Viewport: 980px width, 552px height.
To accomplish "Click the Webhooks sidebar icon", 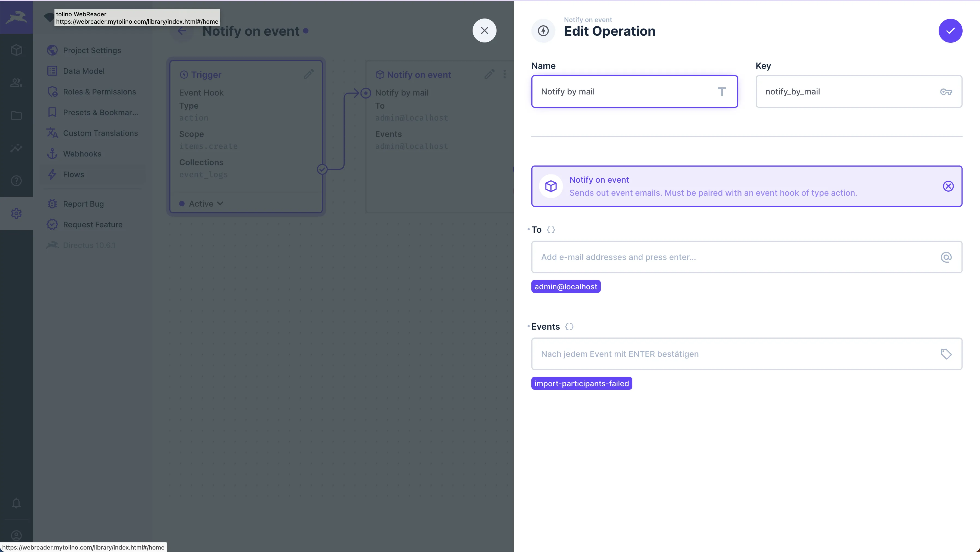I will (53, 154).
